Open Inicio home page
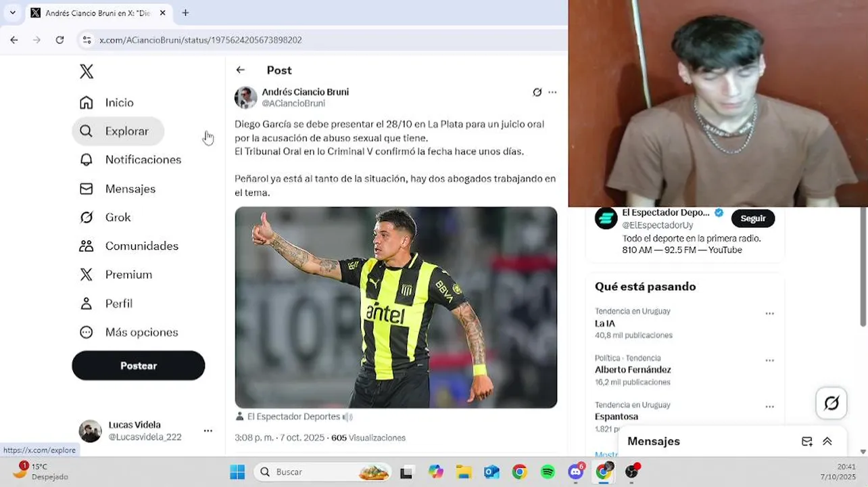868x487 pixels. click(x=106, y=102)
